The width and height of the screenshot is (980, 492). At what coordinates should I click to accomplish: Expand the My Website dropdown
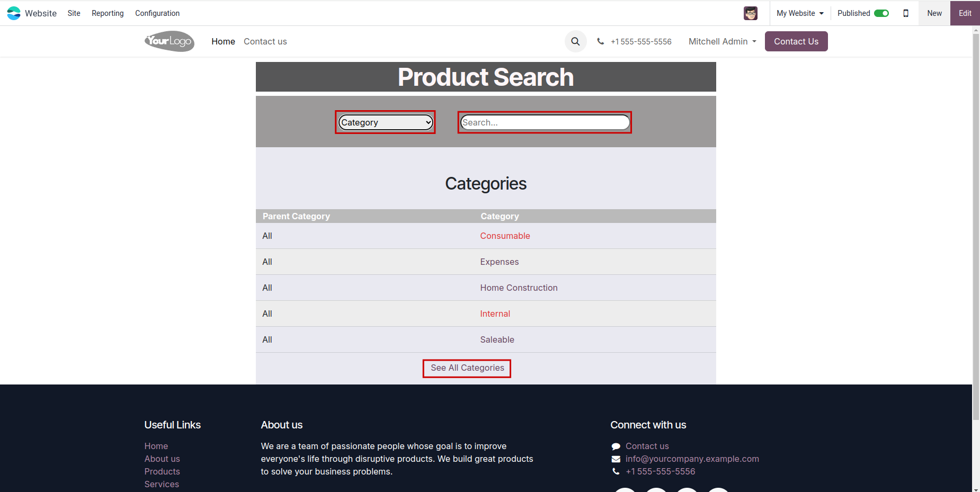pos(800,13)
